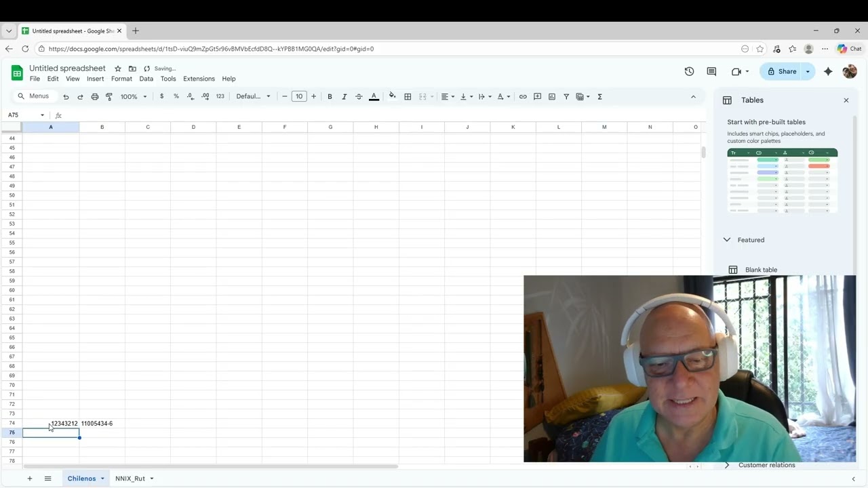The width and height of the screenshot is (868, 488).
Task: Select Blank table option
Action: point(761,270)
